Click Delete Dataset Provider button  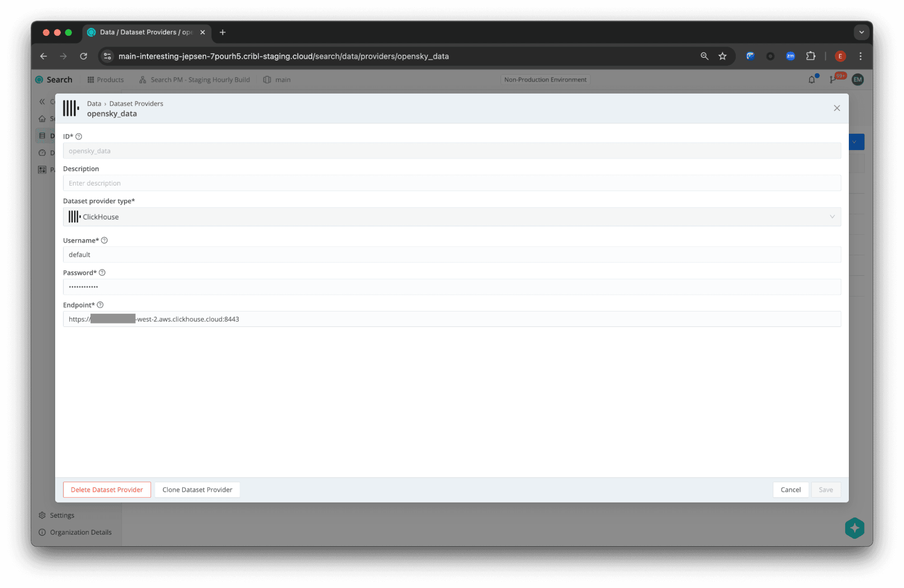pyautogui.click(x=107, y=489)
